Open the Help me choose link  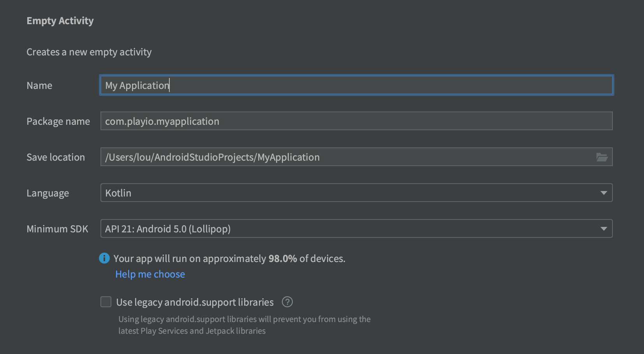[150, 274]
